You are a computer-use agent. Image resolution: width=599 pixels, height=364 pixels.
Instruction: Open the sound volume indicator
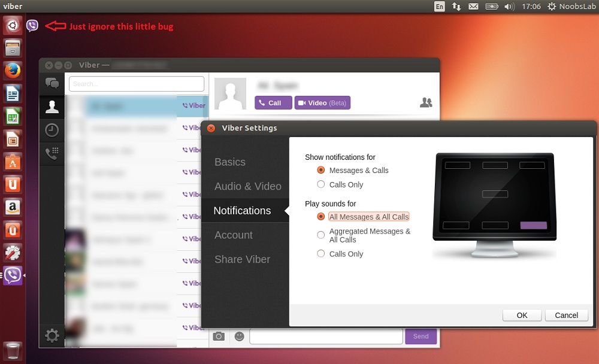point(509,7)
